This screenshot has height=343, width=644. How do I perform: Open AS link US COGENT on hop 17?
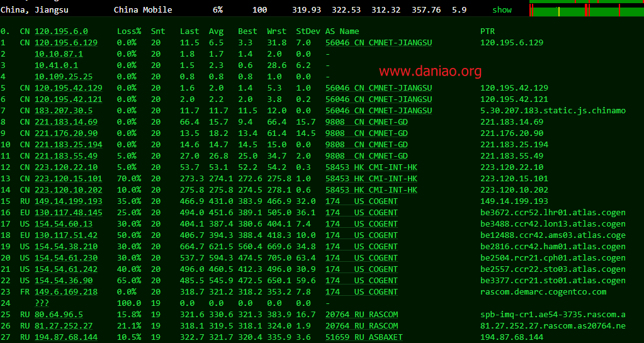[x=361, y=224]
